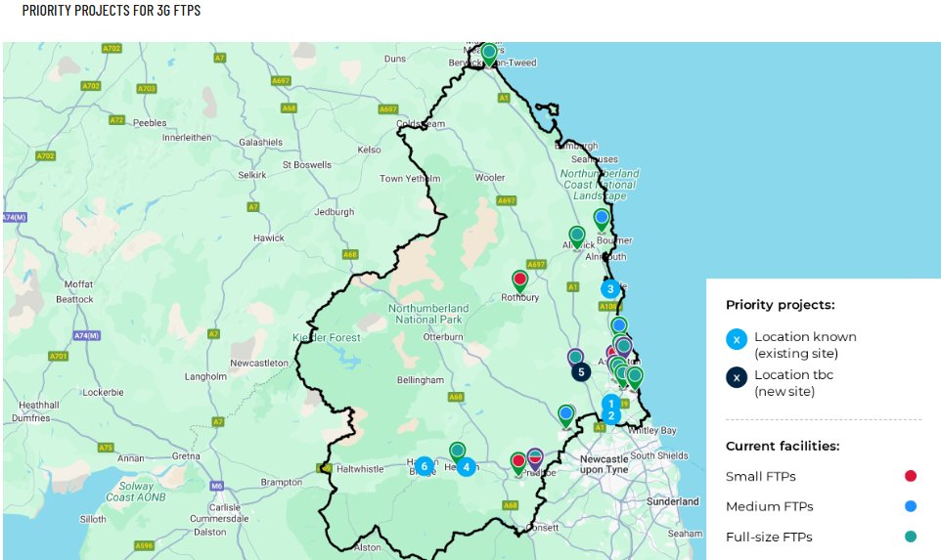Click the Full-size FTPs teal legend dot
941x560 pixels.
pos(911,536)
